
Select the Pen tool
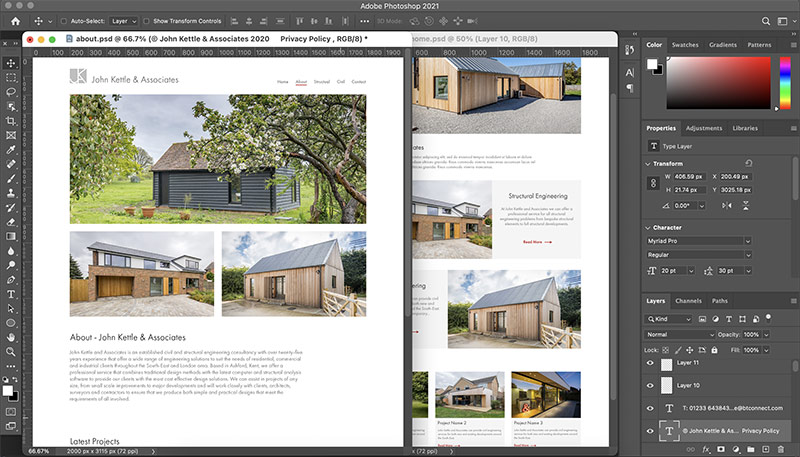point(11,280)
